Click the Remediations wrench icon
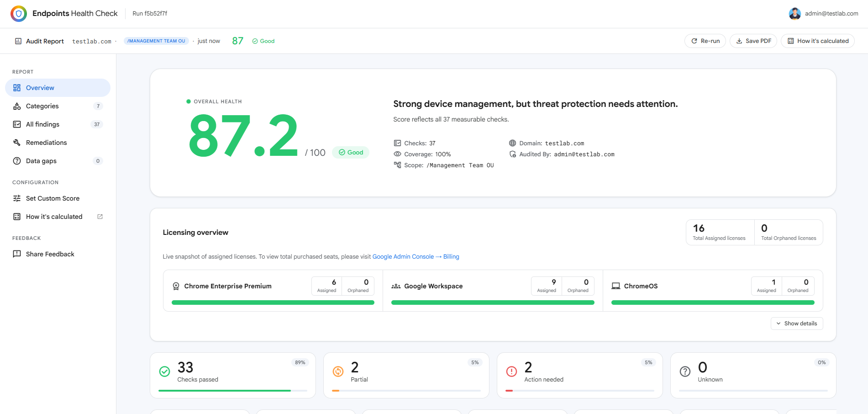This screenshot has width=868, height=414. [x=17, y=143]
